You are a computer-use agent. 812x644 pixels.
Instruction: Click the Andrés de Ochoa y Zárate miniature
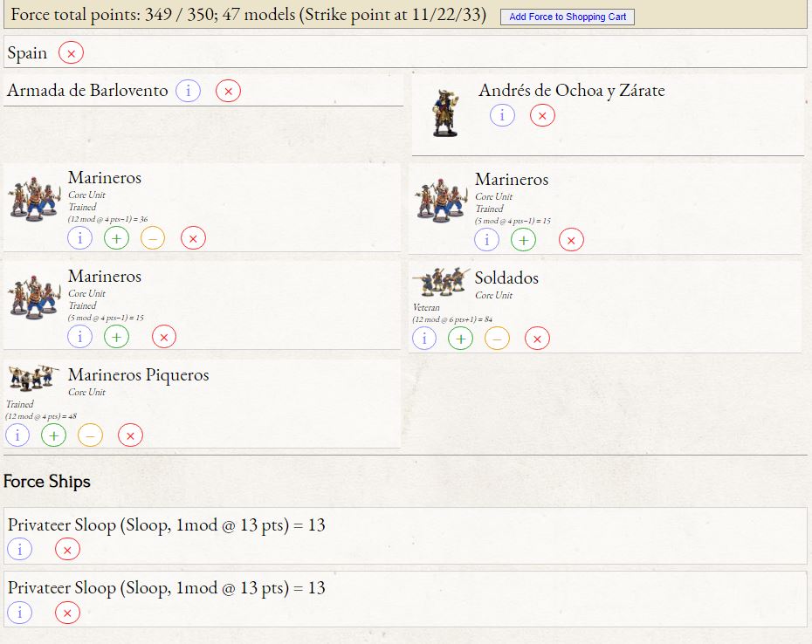[x=444, y=113]
